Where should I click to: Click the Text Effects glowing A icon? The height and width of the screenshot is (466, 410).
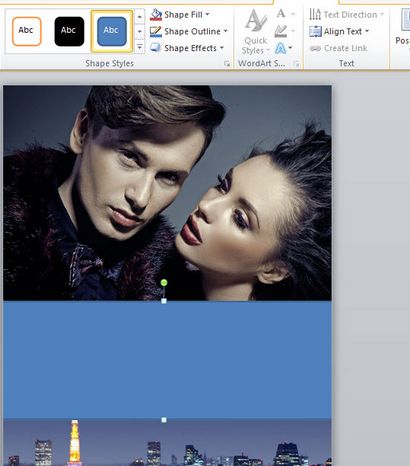pyautogui.click(x=281, y=49)
